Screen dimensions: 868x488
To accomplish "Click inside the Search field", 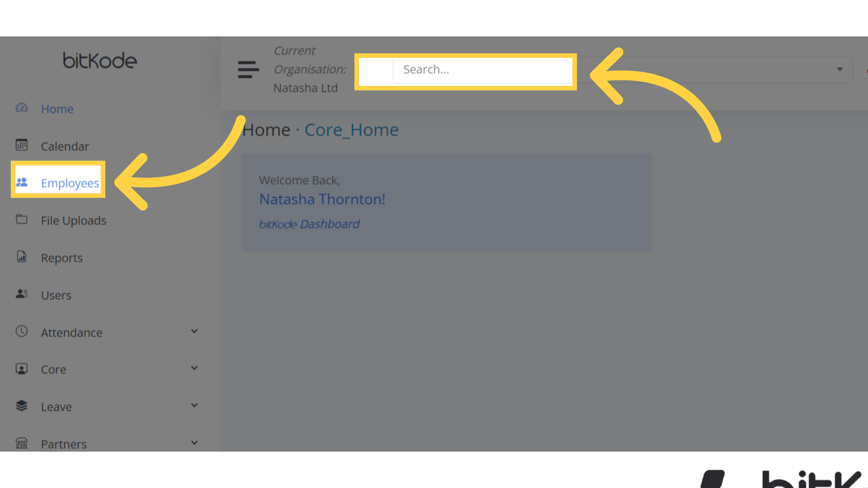I will coord(481,70).
